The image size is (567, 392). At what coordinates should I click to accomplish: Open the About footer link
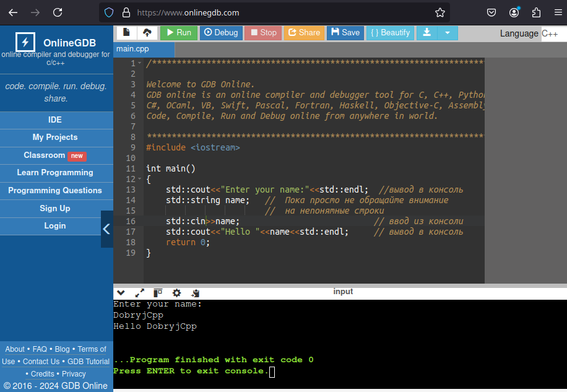pyautogui.click(x=15, y=349)
